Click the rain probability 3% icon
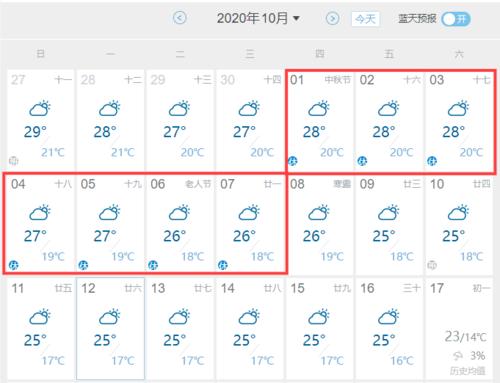Viewport: 500px width, 383px height. click(x=459, y=356)
